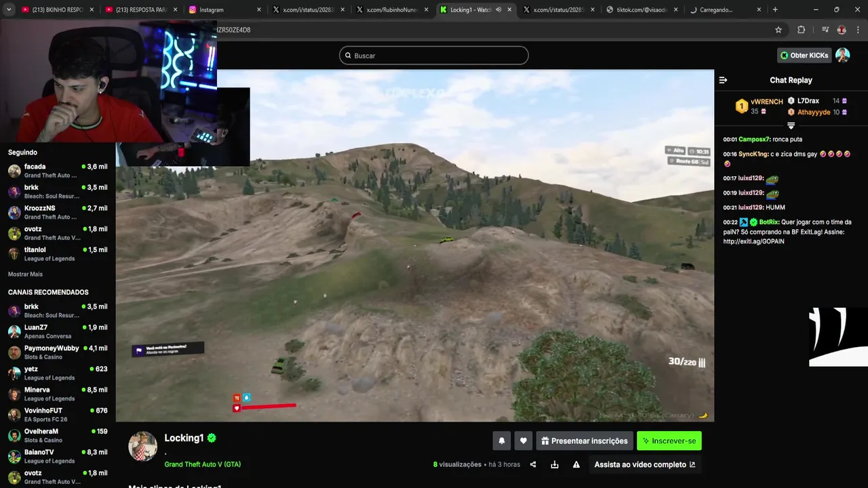Click Presentear inscrições button

585,441
